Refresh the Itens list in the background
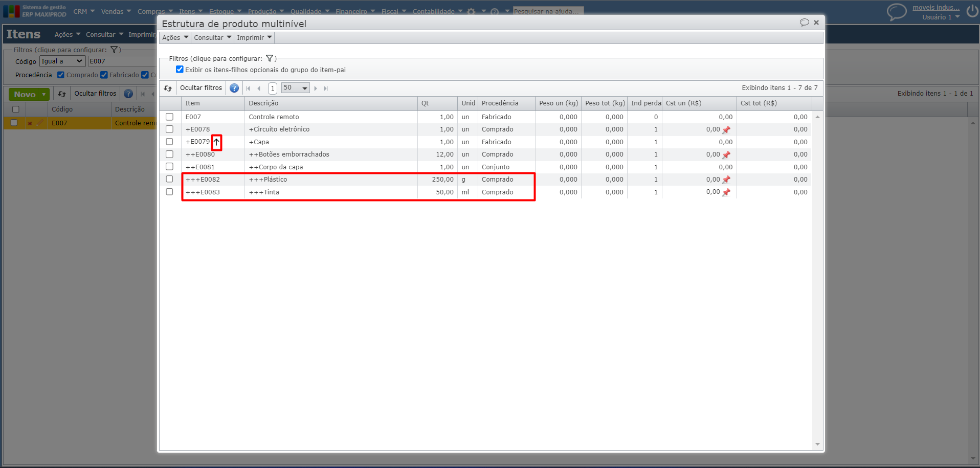 point(62,94)
